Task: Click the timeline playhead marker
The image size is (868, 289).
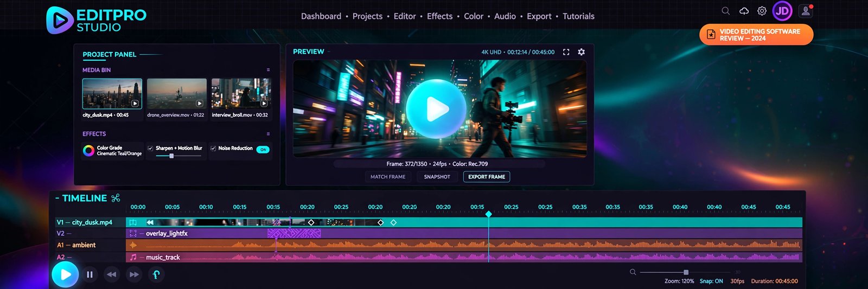Action: click(489, 214)
